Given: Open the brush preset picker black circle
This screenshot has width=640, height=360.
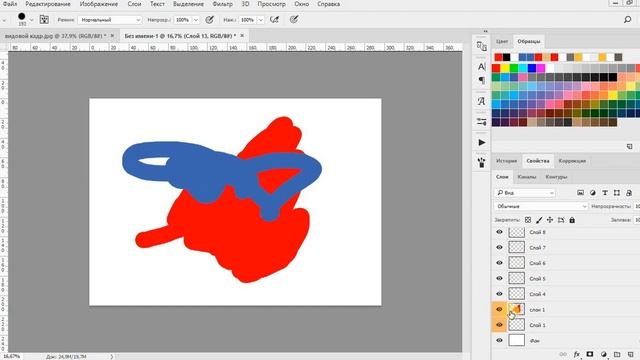Looking at the screenshot, I should coord(22,16).
